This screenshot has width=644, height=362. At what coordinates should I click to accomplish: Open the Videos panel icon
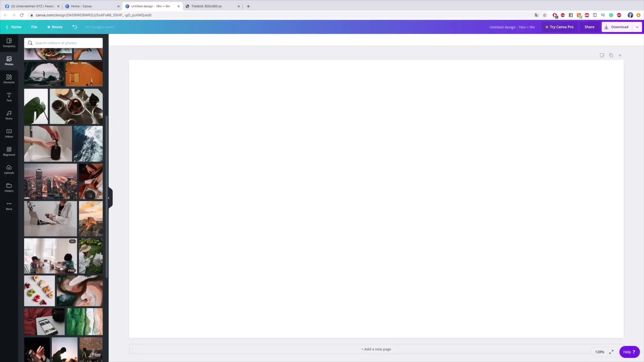tap(9, 133)
